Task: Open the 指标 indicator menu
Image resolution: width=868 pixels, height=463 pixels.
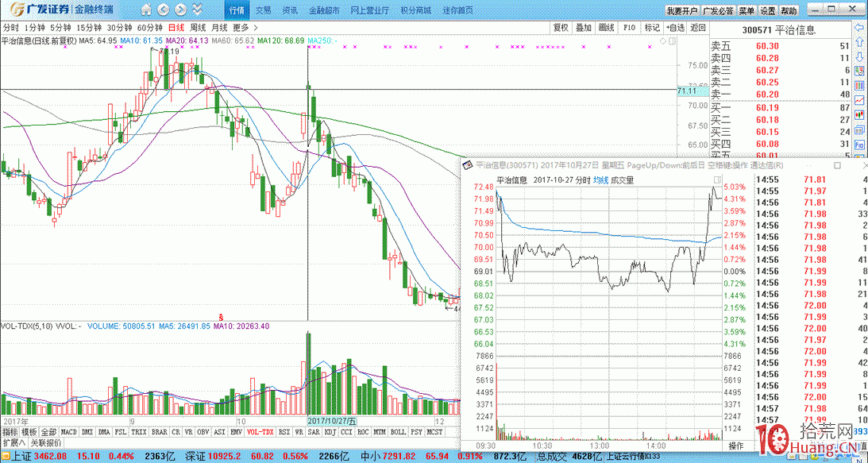Action: [10, 431]
